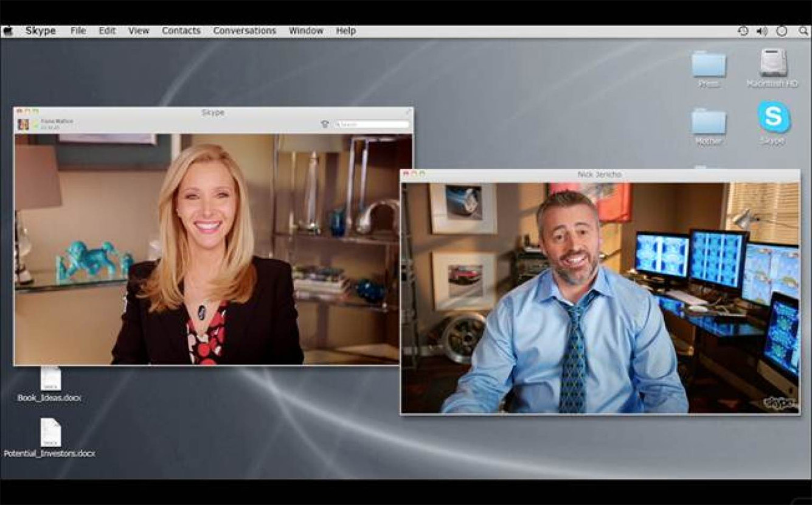This screenshot has height=505, width=812.
Task: Open the Contacts menu
Action: tap(181, 30)
